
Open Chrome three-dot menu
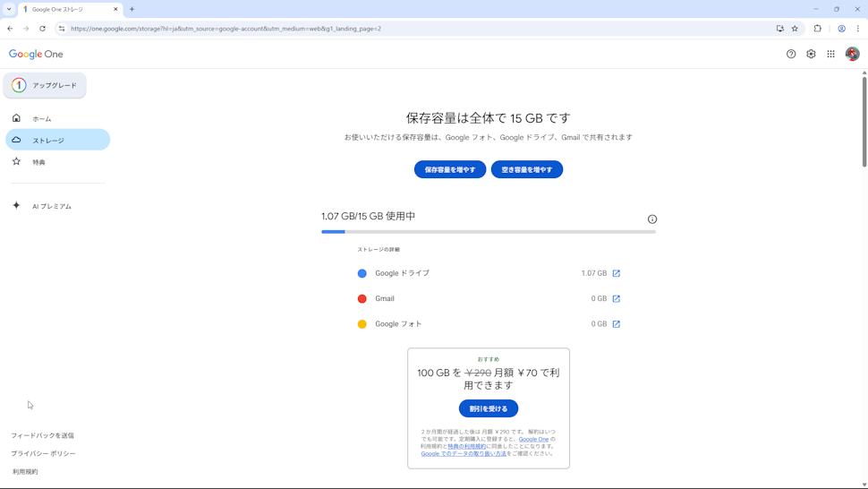858,29
